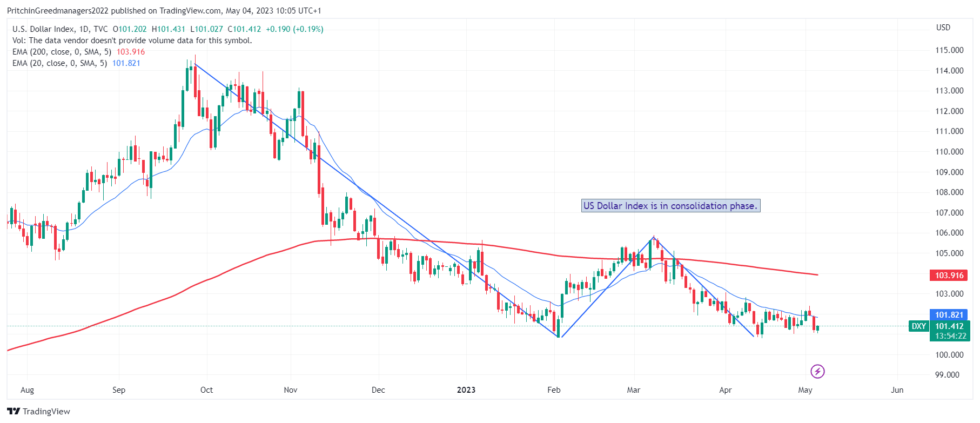980x423 pixels.
Task: Click the +0.190 (+0.19%) change value
Action: (294, 29)
